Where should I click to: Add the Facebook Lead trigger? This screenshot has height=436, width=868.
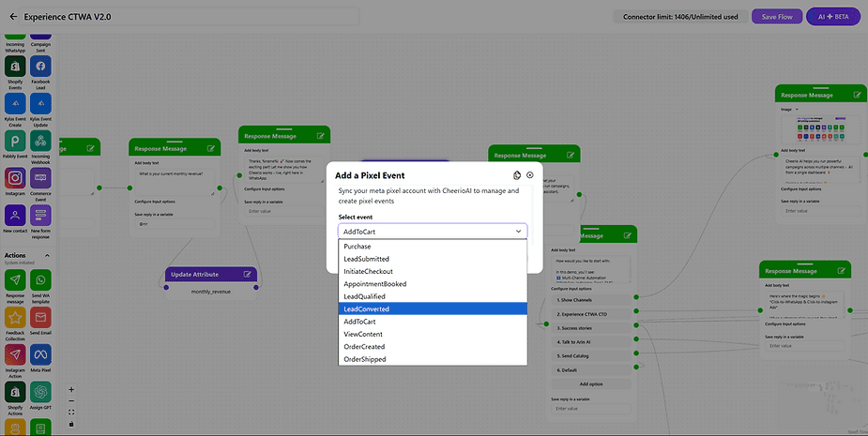point(40,66)
